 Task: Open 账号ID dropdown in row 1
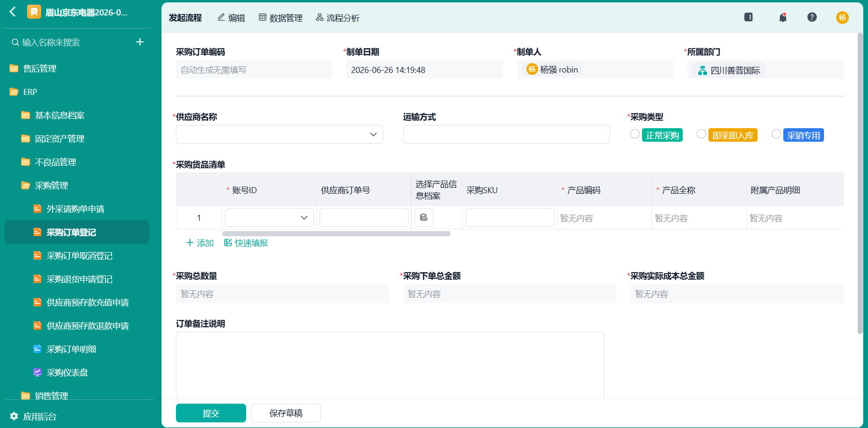(270, 218)
